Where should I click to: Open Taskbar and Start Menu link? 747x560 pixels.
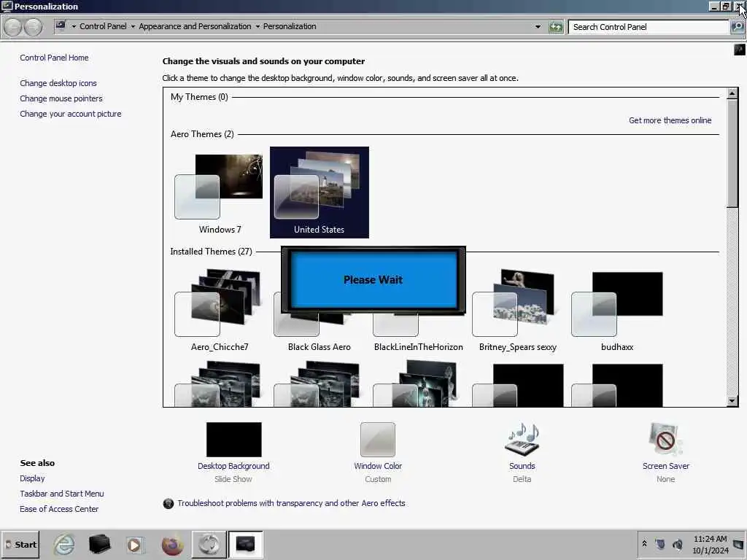pyautogui.click(x=61, y=494)
